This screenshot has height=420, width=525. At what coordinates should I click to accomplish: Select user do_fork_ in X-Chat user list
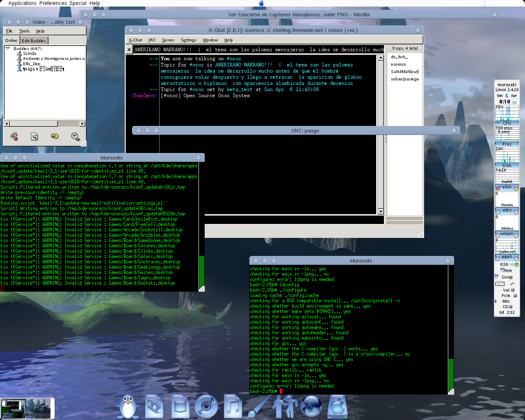click(x=399, y=57)
